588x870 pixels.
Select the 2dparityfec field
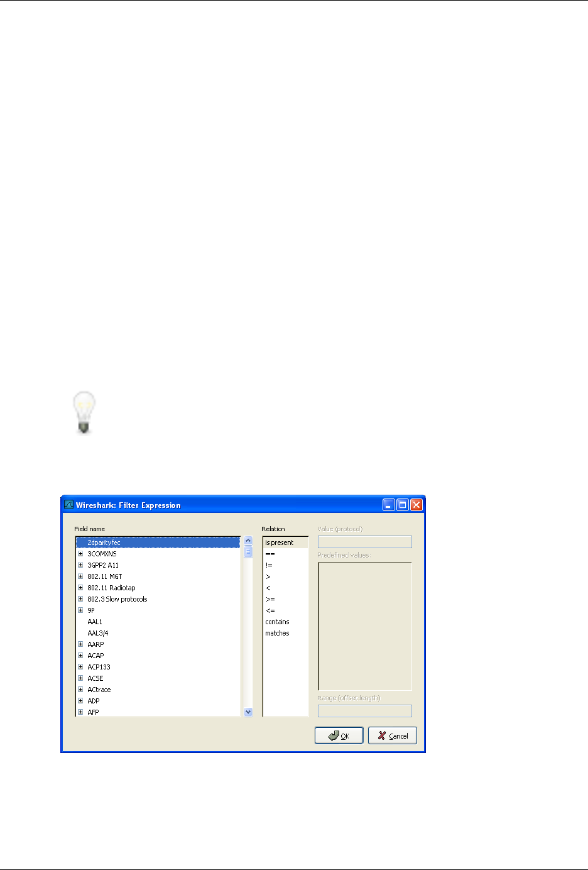click(x=158, y=542)
